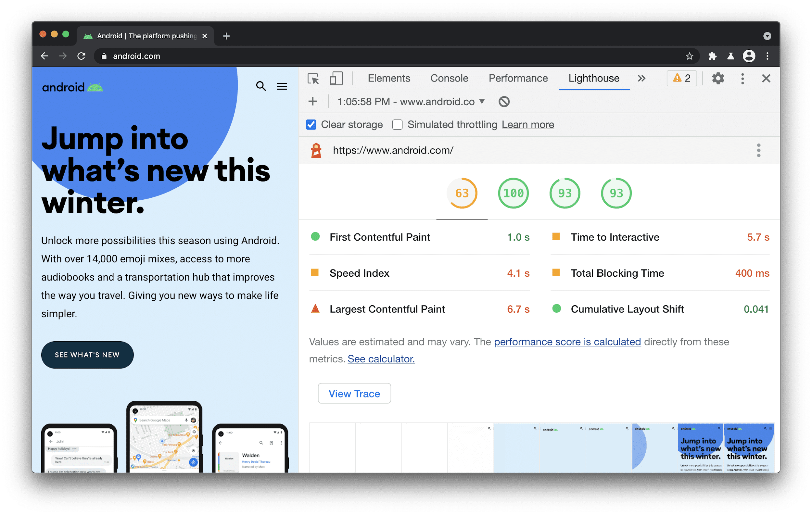Click the DevTools overflow menu icon
This screenshot has height=515, width=812.
743,78
